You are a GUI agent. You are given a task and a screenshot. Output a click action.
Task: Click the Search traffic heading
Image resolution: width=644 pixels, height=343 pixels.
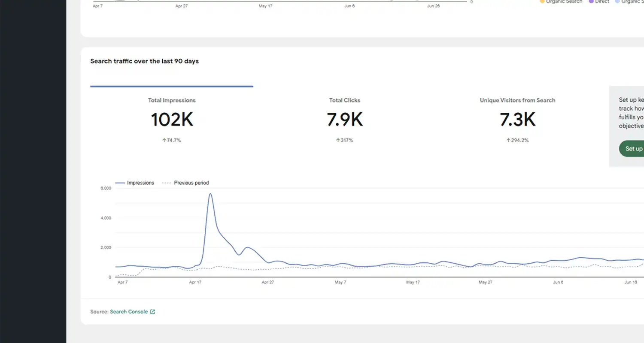pyautogui.click(x=144, y=61)
